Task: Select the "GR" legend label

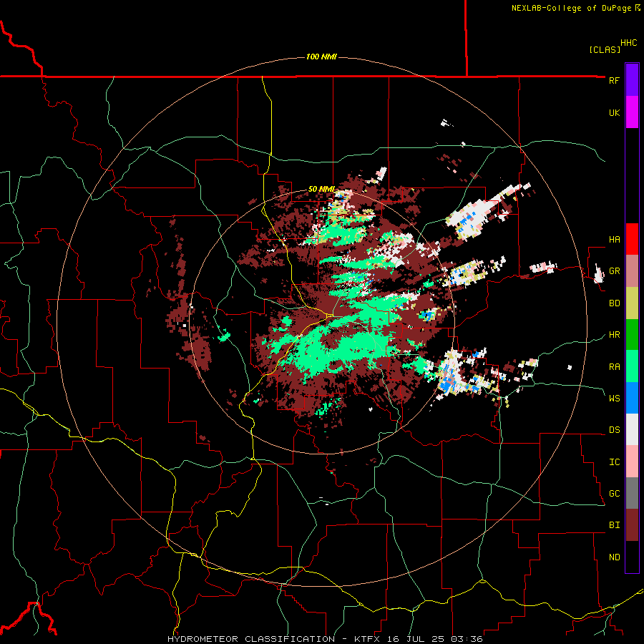Action: [614, 271]
